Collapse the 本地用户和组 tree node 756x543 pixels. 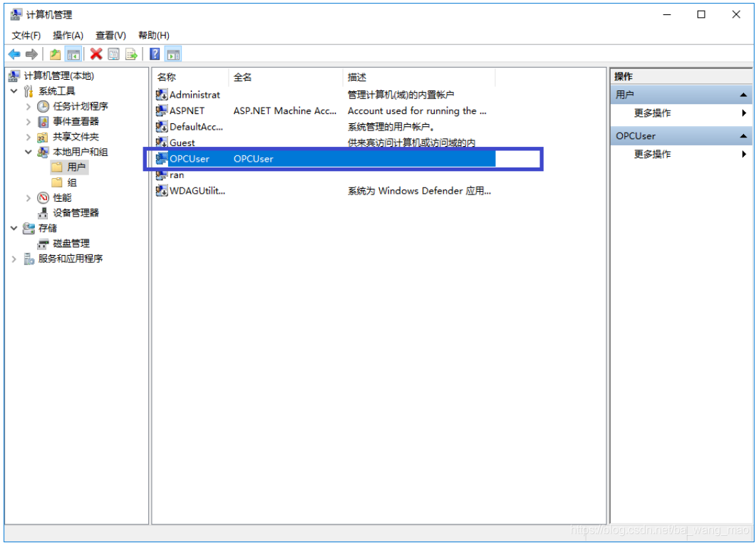point(29,152)
